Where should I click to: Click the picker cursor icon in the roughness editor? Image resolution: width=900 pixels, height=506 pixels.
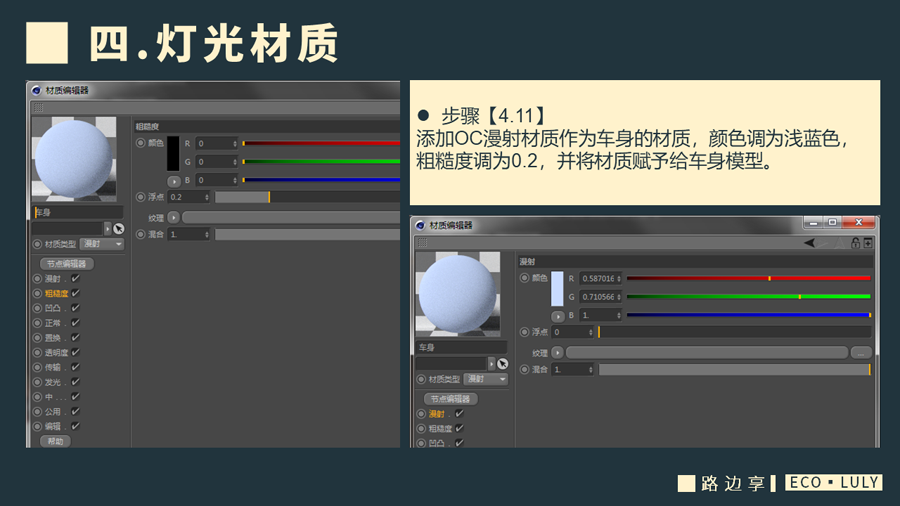pyautogui.click(x=118, y=228)
